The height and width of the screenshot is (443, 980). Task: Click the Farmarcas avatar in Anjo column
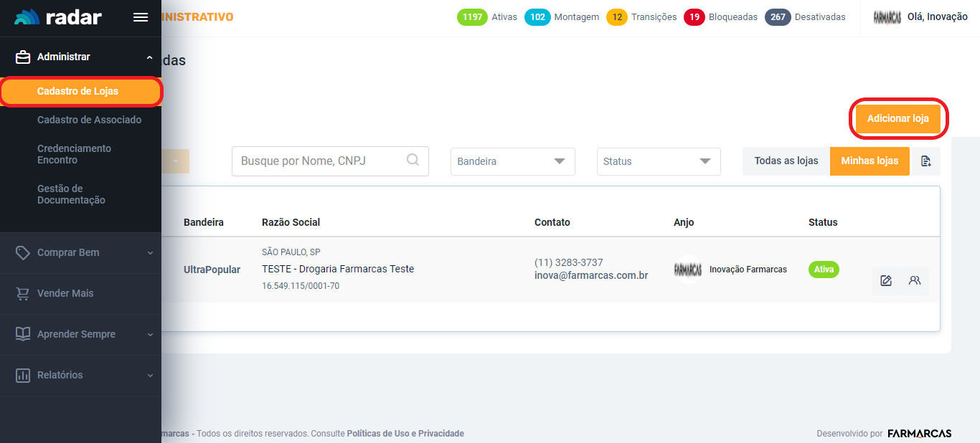pos(687,270)
